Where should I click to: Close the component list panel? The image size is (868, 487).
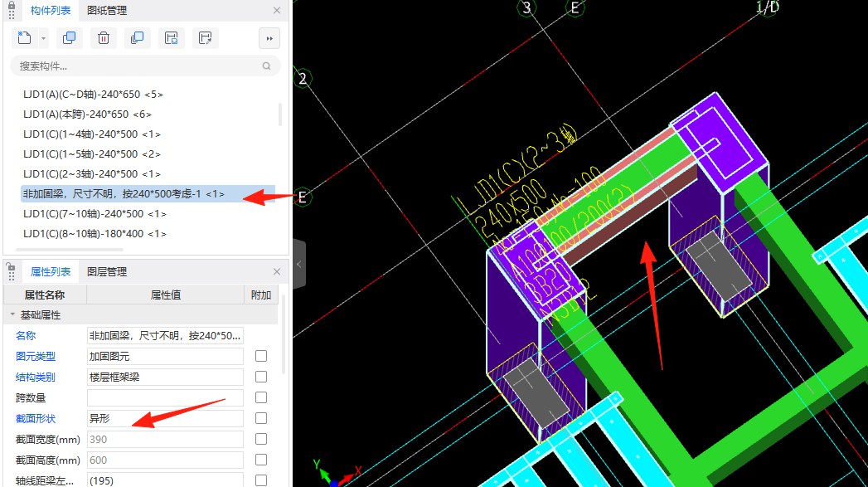point(277,11)
